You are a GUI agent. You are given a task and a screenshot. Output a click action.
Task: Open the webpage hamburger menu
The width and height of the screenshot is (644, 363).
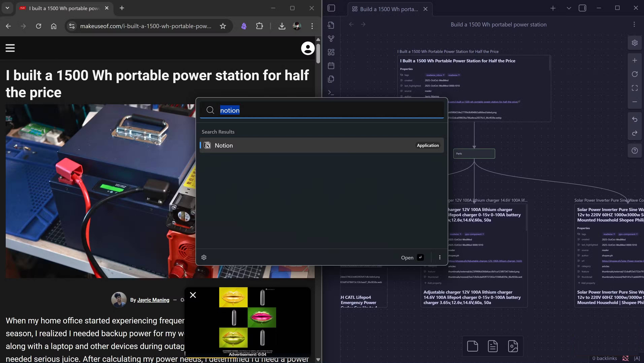point(10,48)
